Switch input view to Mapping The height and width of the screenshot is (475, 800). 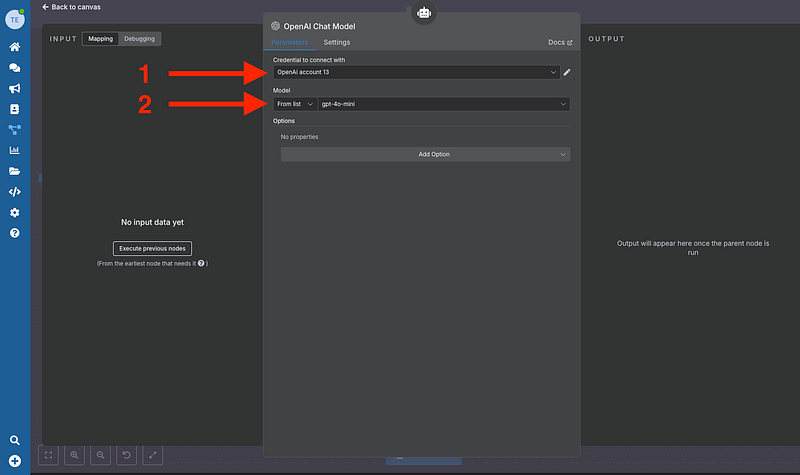100,39
